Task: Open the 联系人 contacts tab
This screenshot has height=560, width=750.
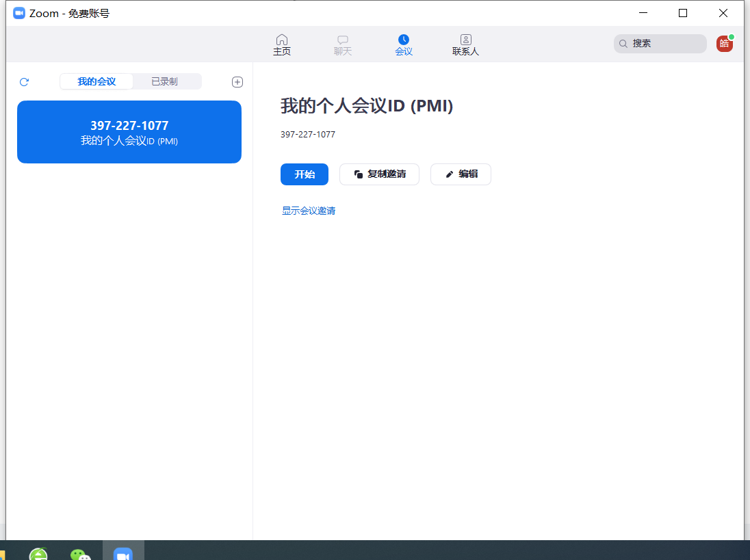Action: click(x=465, y=45)
